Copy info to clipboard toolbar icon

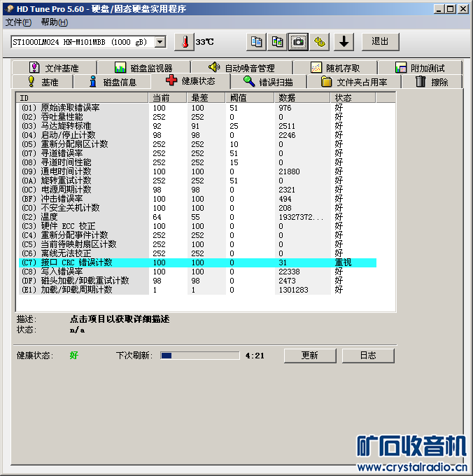point(256,42)
